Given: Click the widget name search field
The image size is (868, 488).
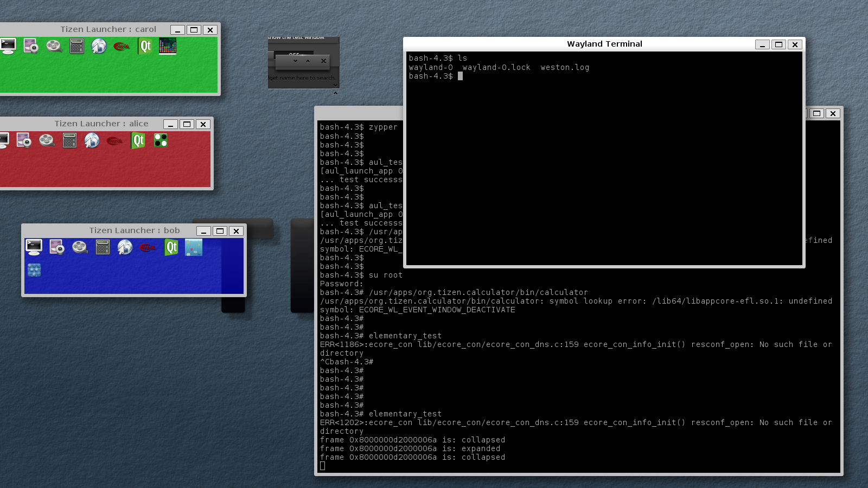Looking at the screenshot, I should coord(301,78).
